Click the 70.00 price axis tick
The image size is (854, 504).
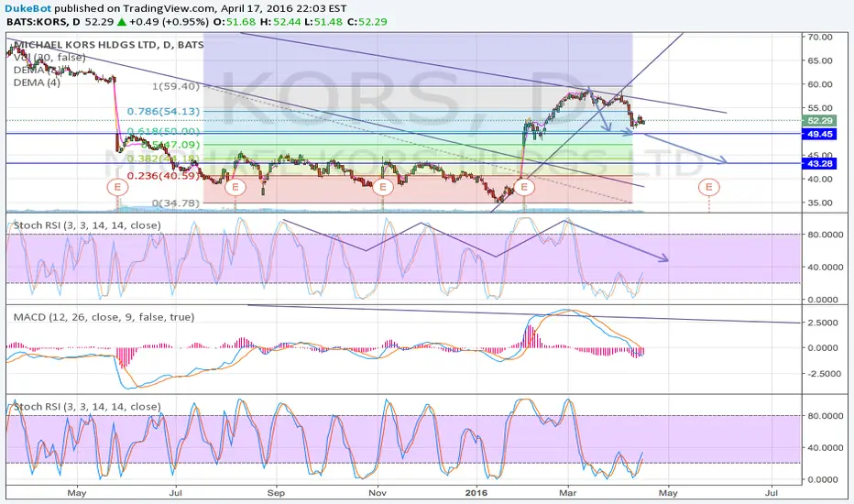pos(820,37)
